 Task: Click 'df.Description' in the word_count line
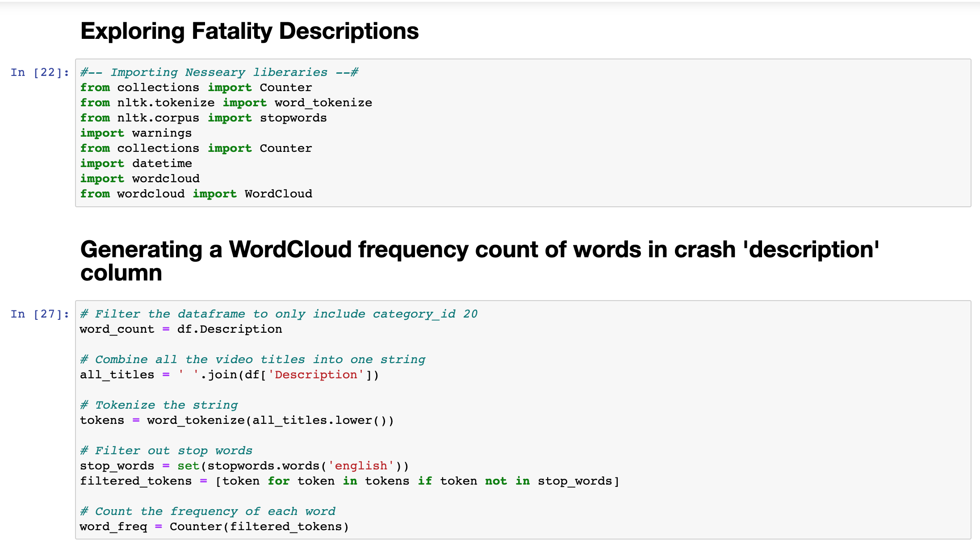click(229, 329)
